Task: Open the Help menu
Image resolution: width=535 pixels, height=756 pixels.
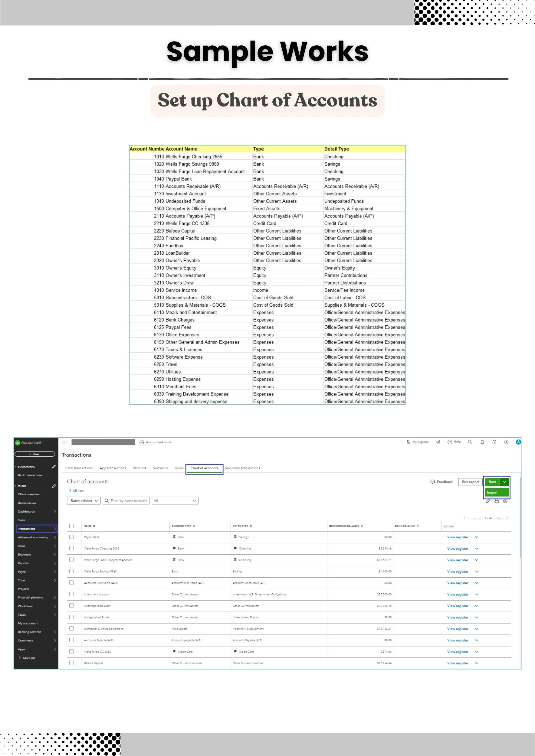Action: point(454,442)
